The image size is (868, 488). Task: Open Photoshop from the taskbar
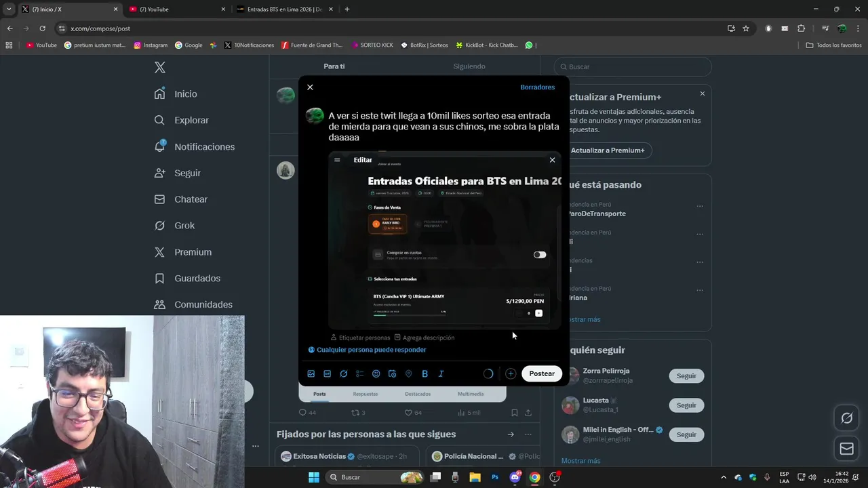pos(495,477)
